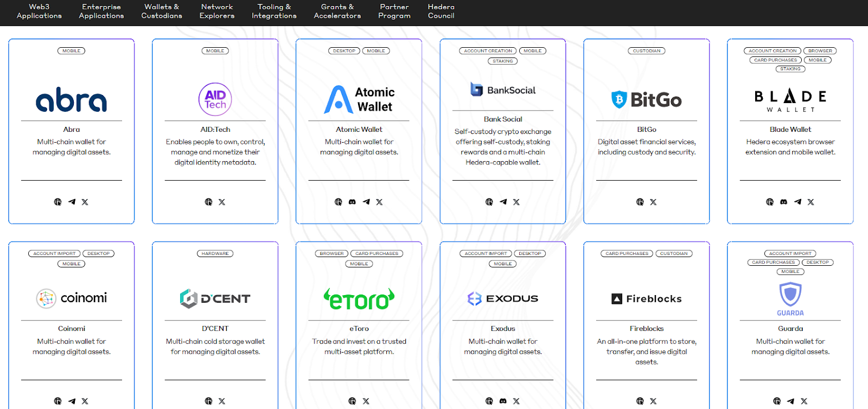
Task: Click the D'CENT logo image
Action: 215,298
